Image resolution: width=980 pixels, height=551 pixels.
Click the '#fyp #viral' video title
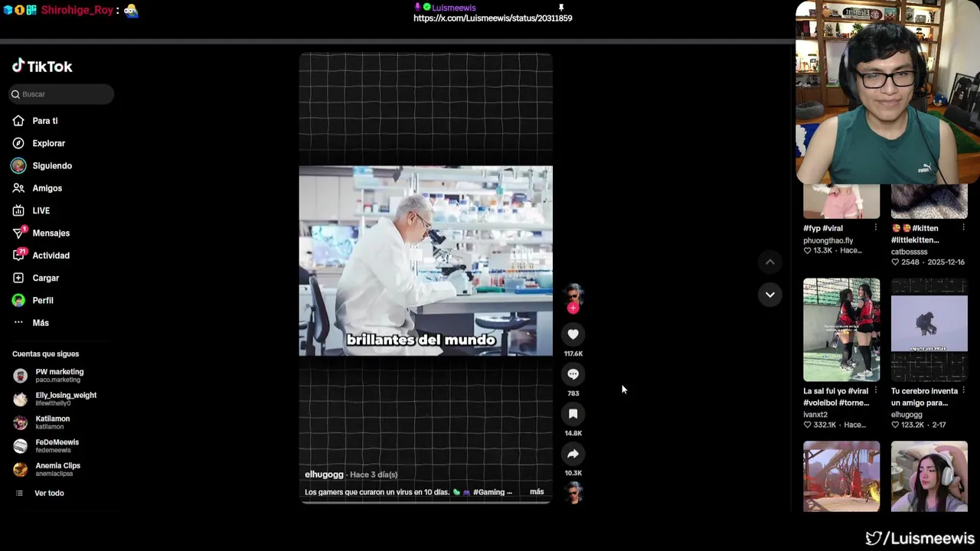pyautogui.click(x=823, y=228)
